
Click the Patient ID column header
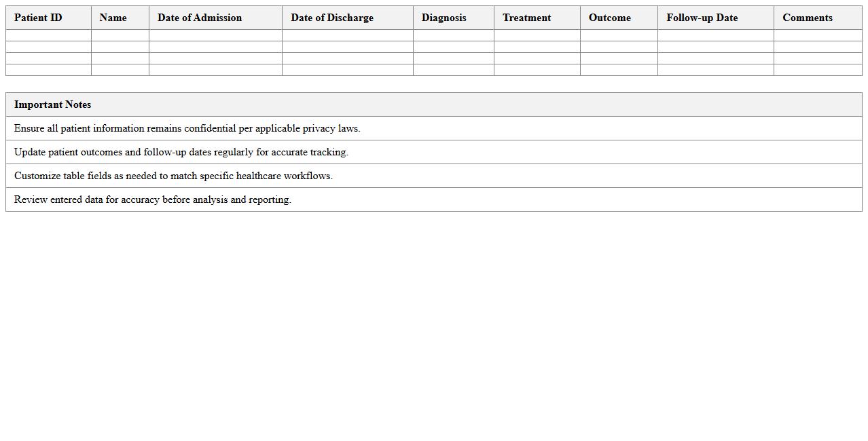(37, 18)
